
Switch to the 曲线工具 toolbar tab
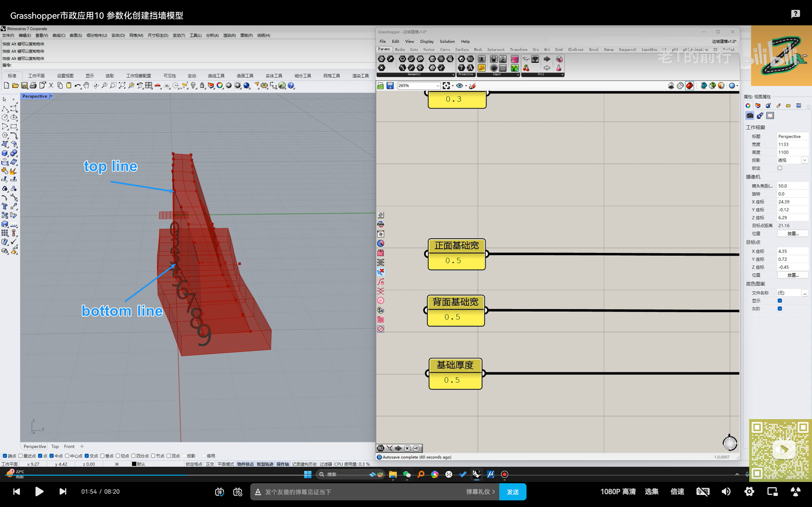(216, 76)
